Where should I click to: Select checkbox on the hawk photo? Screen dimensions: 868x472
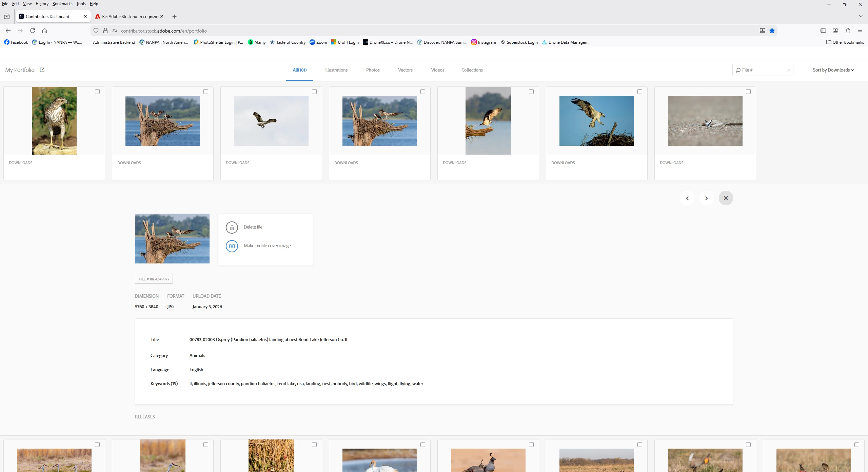[x=97, y=92]
